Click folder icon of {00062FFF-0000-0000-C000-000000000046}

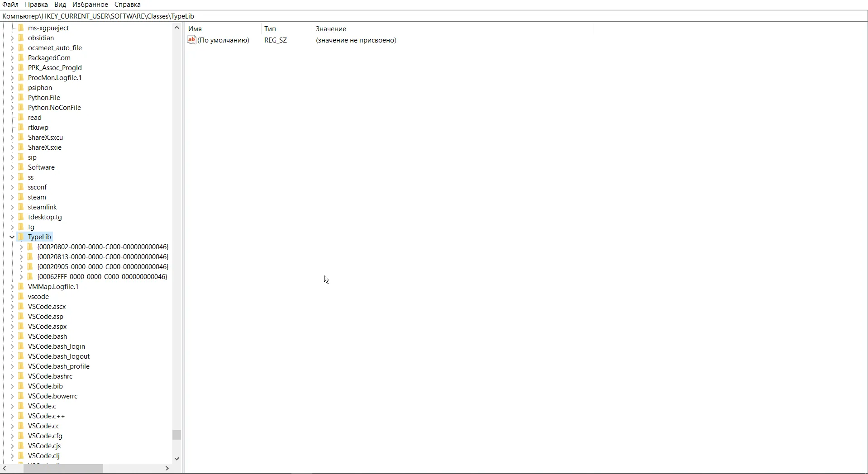click(30, 277)
